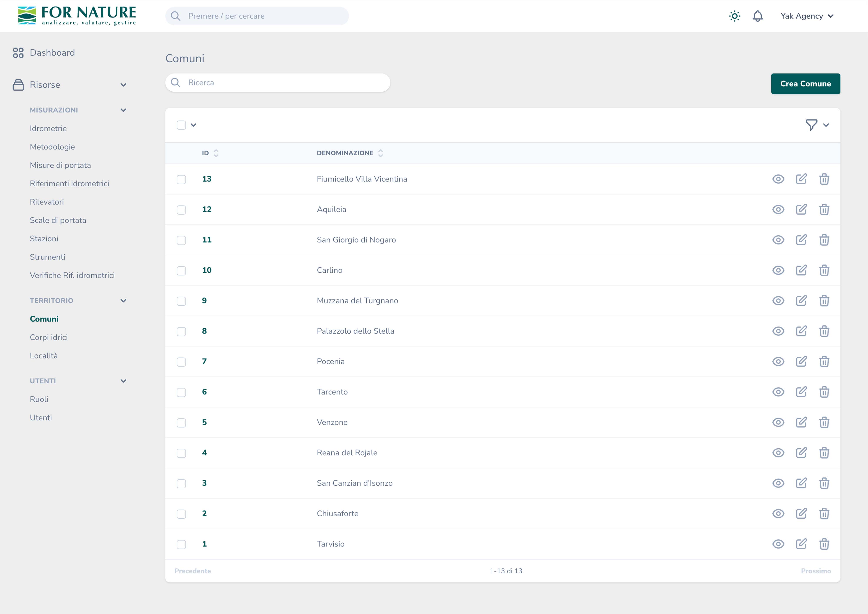View Aquileia row with eye icon

tap(778, 210)
